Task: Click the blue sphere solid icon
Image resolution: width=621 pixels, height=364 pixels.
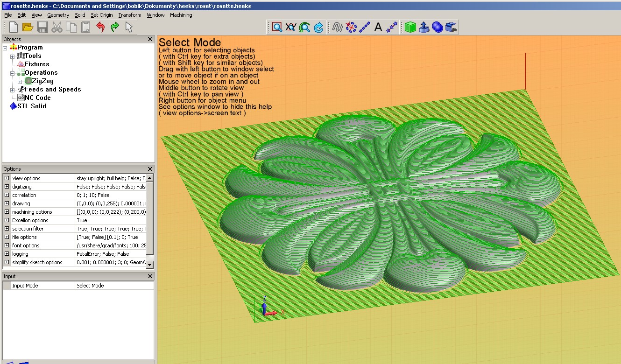Action: click(438, 28)
